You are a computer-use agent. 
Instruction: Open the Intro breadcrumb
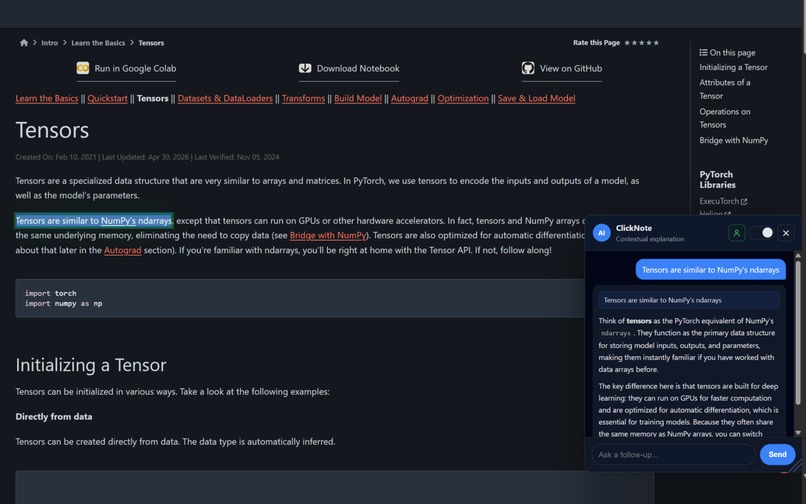49,43
